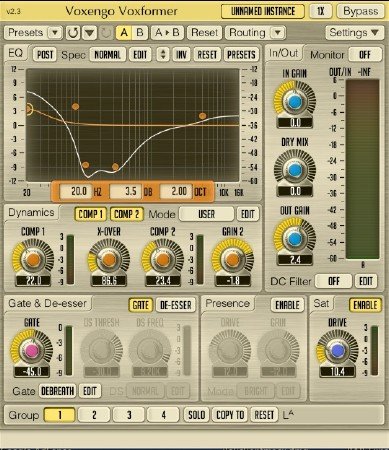389x450 pixels.
Task: Click the EQ INV button
Action: pos(181,54)
